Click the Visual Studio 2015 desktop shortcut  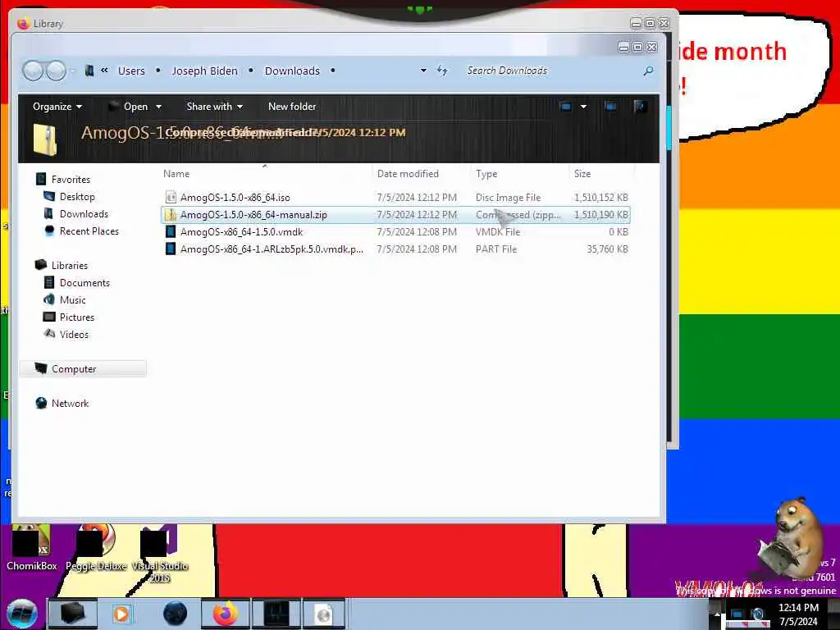click(x=160, y=555)
